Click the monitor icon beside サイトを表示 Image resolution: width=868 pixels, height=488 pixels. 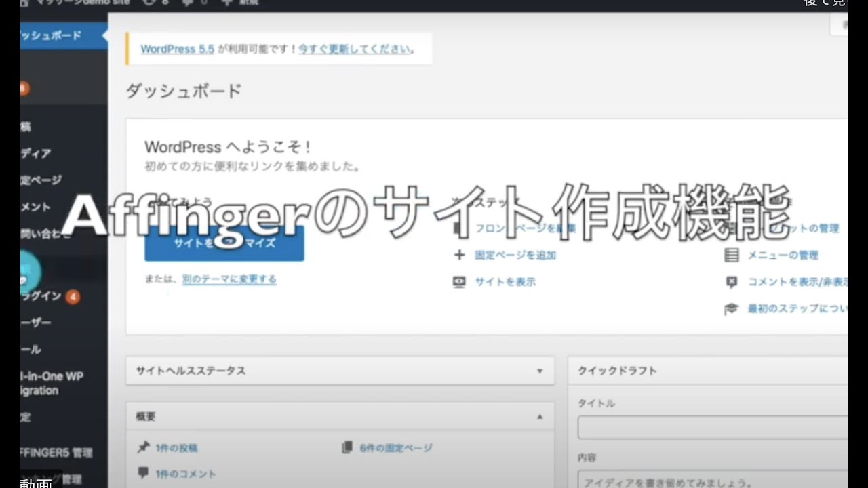[459, 282]
